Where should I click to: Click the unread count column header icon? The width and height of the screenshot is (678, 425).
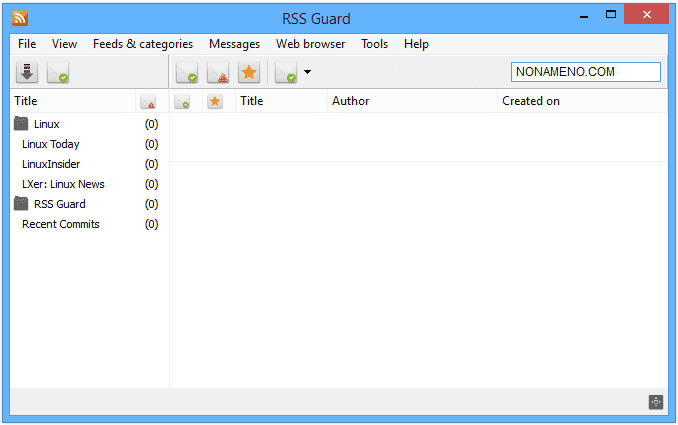tap(148, 101)
